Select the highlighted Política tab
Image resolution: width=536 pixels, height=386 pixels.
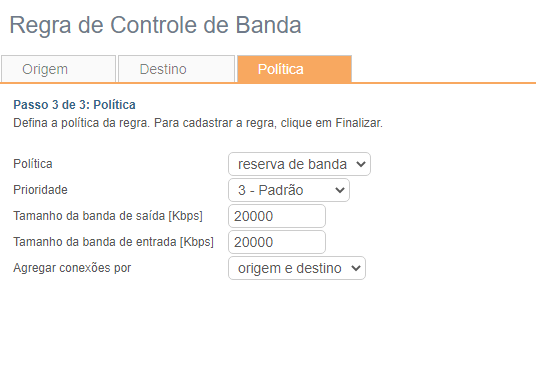pos(294,69)
